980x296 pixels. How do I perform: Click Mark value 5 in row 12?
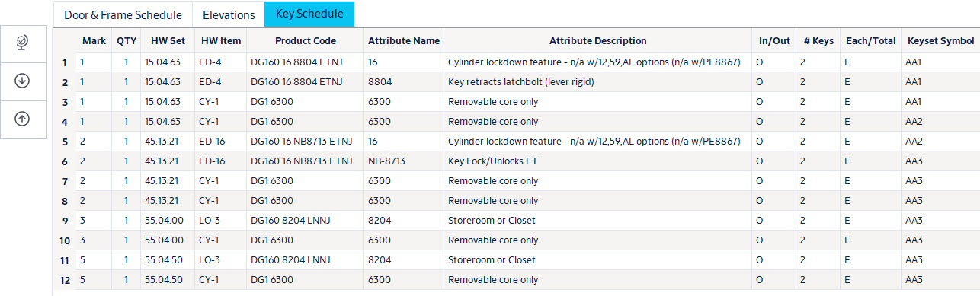[82, 280]
